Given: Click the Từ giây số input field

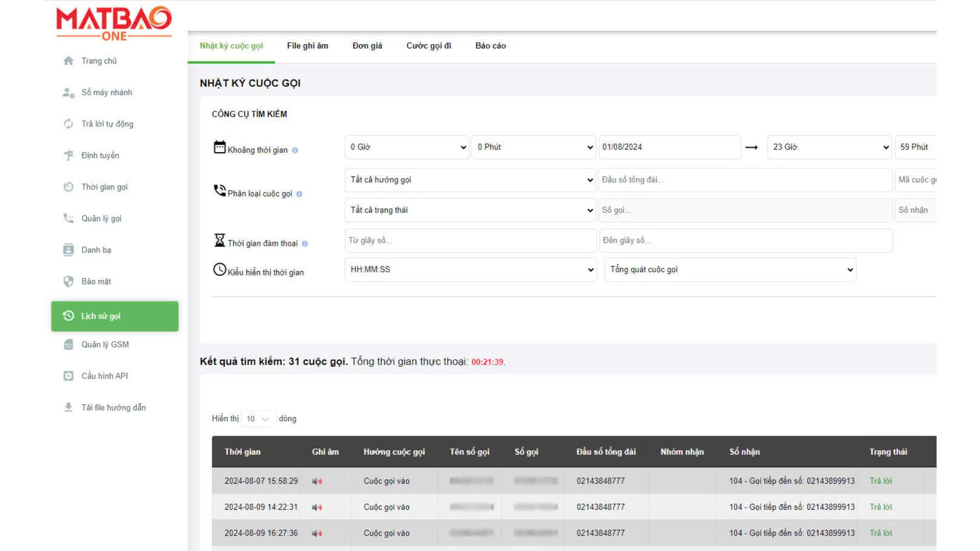Looking at the screenshot, I should (x=470, y=240).
